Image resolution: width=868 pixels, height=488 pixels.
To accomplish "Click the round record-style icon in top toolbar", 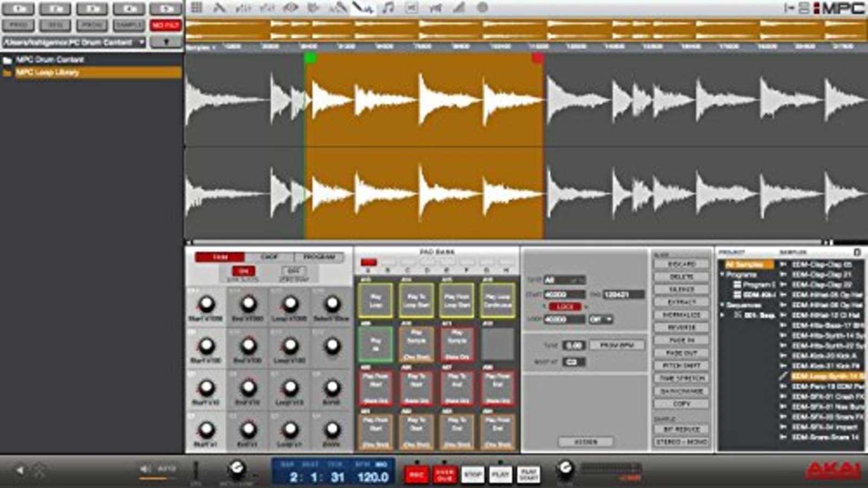I will coord(482,8).
